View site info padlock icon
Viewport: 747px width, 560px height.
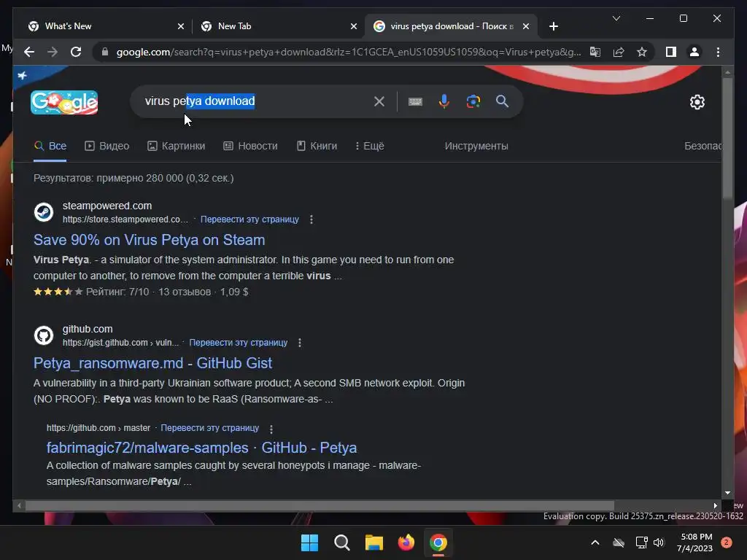pos(105,52)
